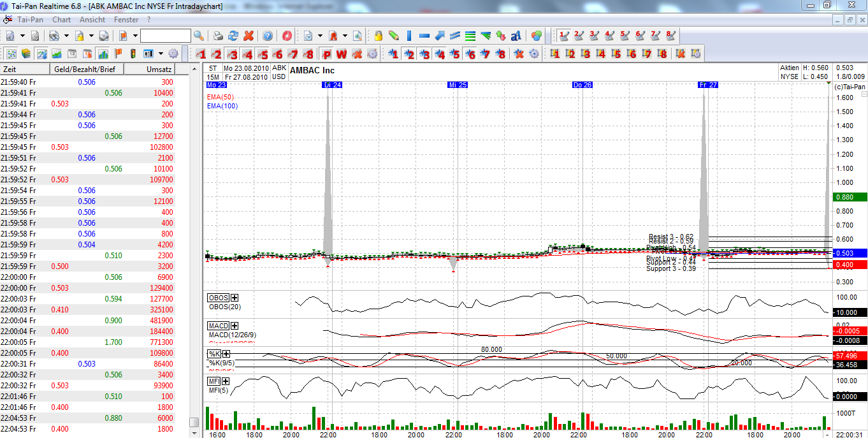868x438 pixels.
Task: Click the flag marker icon
Action: [118, 54]
